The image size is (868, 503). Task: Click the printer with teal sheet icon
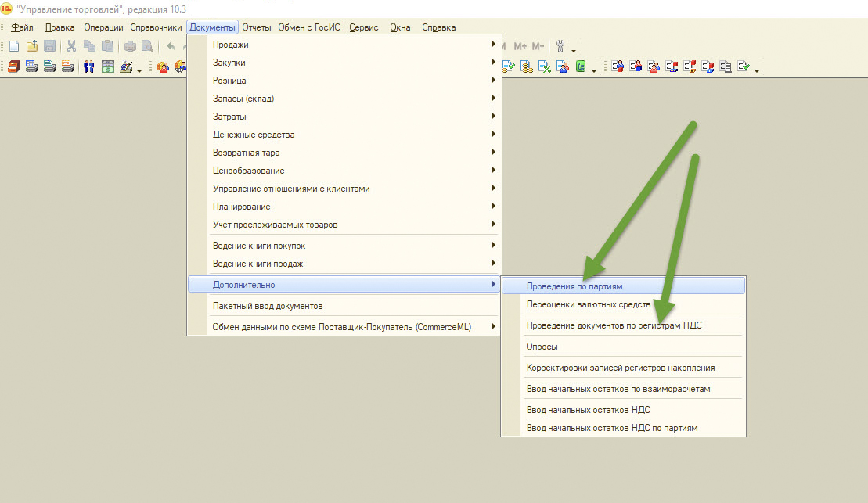tap(50, 67)
